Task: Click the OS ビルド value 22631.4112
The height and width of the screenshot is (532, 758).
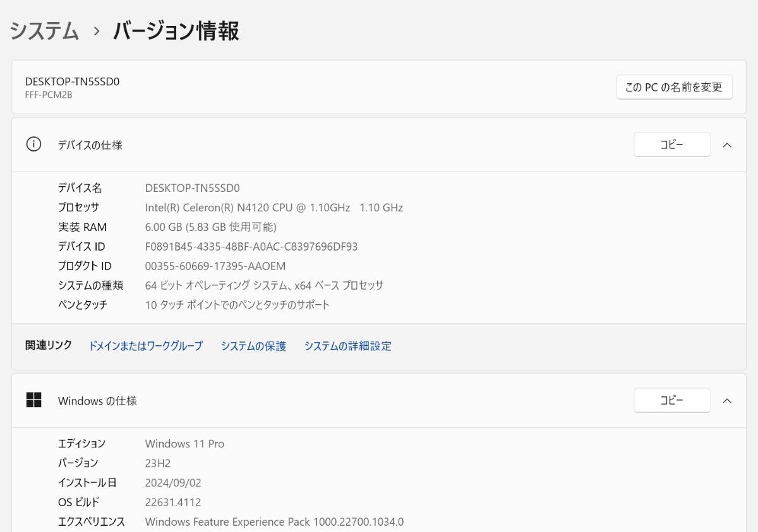Action: click(173, 502)
